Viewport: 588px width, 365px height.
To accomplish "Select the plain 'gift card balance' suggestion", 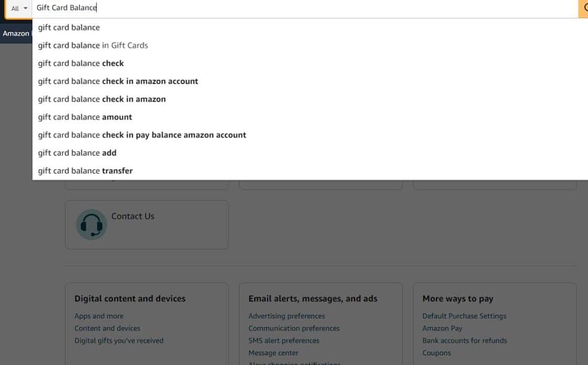I will pyautogui.click(x=69, y=28).
